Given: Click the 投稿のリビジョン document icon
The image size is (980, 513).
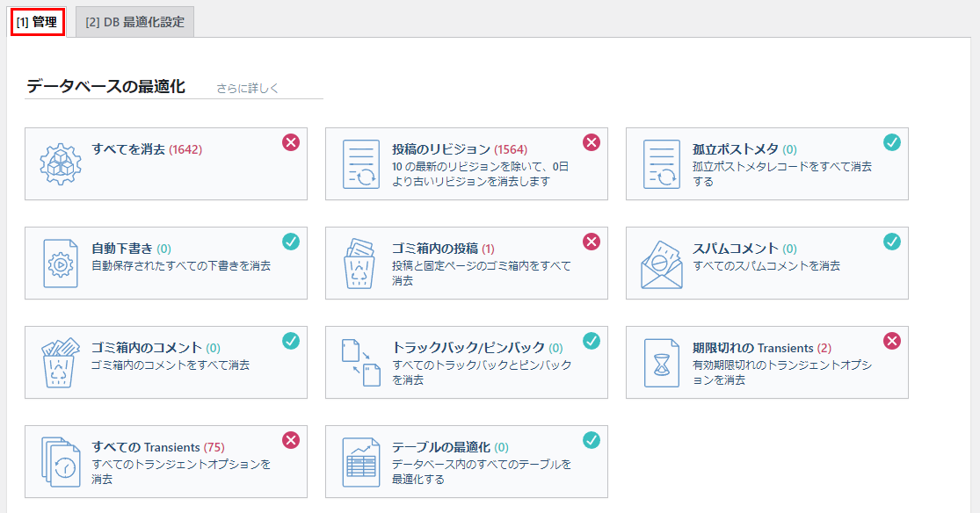Looking at the screenshot, I should (361, 164).
